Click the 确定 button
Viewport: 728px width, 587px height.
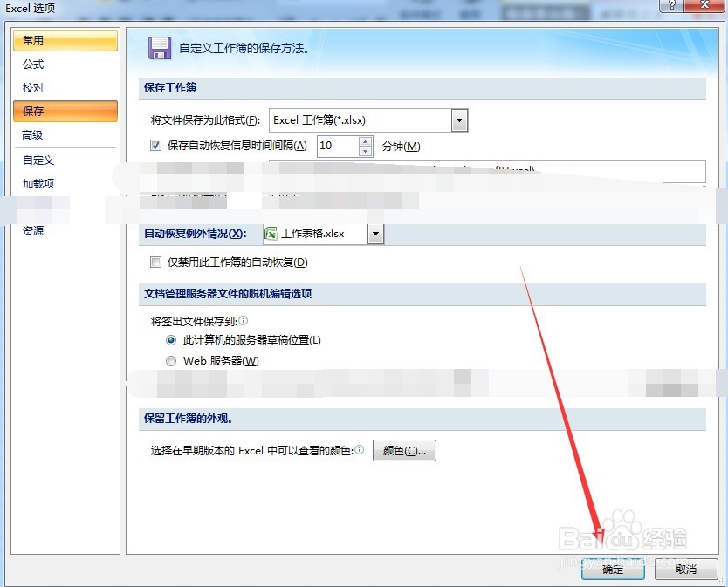[612, 569]
